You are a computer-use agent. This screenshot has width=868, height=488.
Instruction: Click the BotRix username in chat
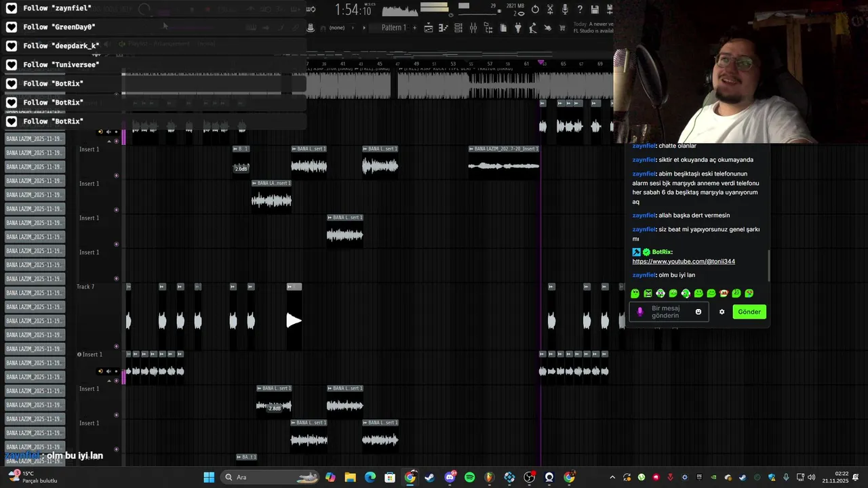662,252
